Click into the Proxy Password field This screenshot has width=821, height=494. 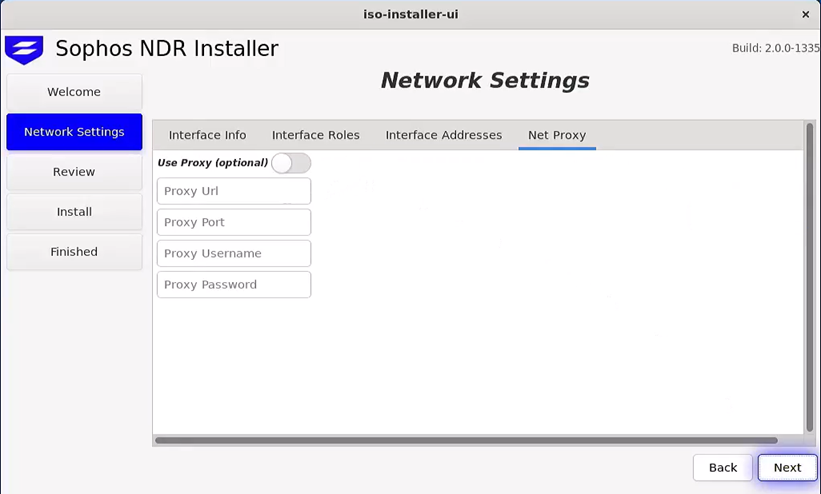coord(234,284)
